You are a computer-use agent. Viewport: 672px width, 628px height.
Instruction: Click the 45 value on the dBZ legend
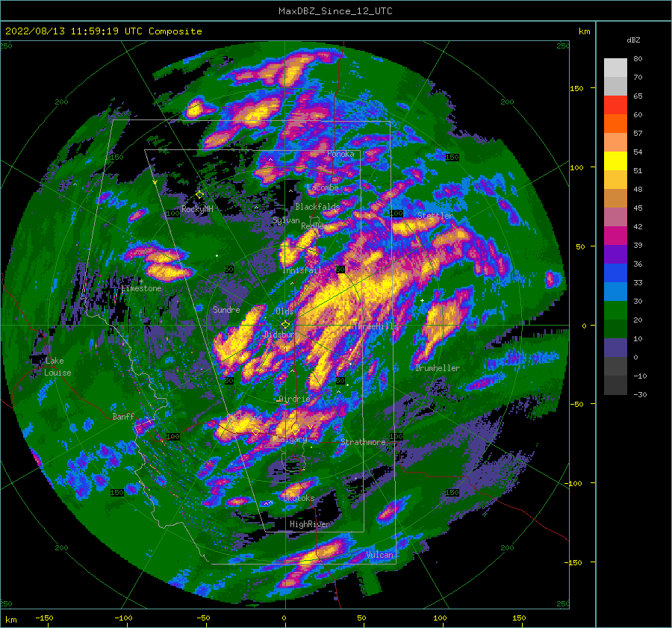pyautogui.click(x=638, y=208)
